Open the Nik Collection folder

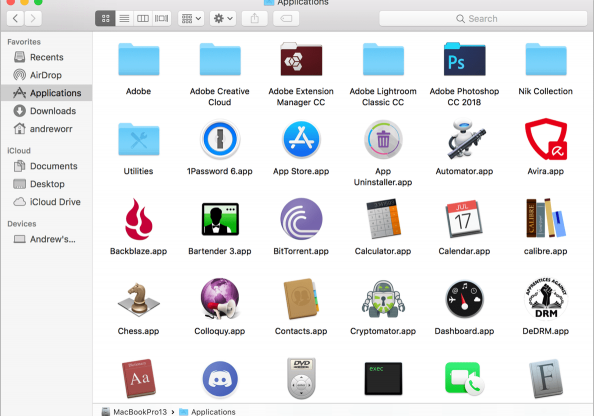click(546, 59)
